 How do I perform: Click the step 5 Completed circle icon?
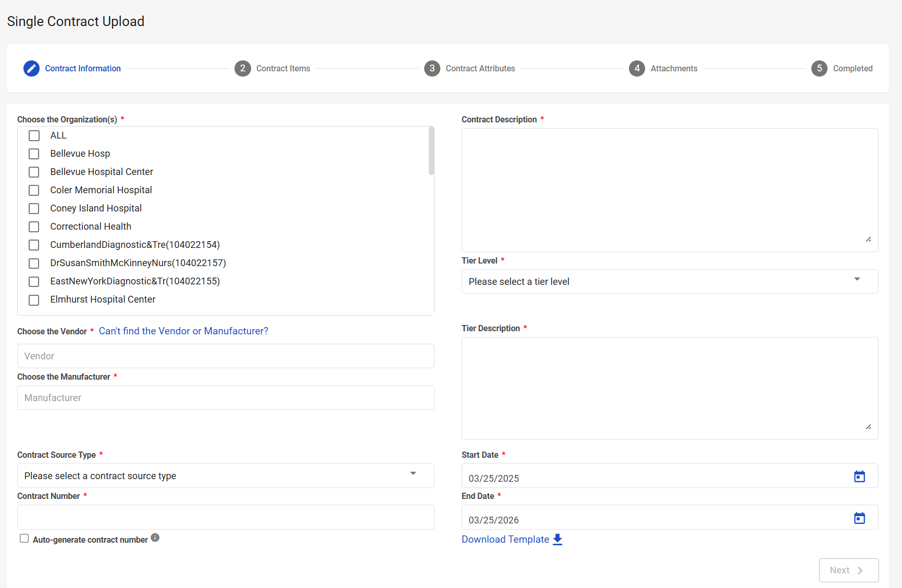[x=819, y=69]
